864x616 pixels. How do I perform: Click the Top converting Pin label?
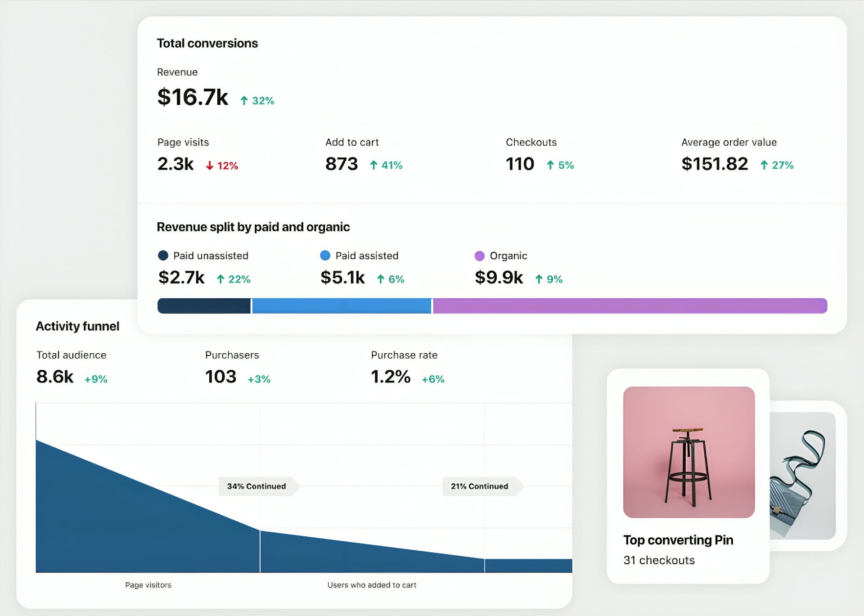pos(678,540)
